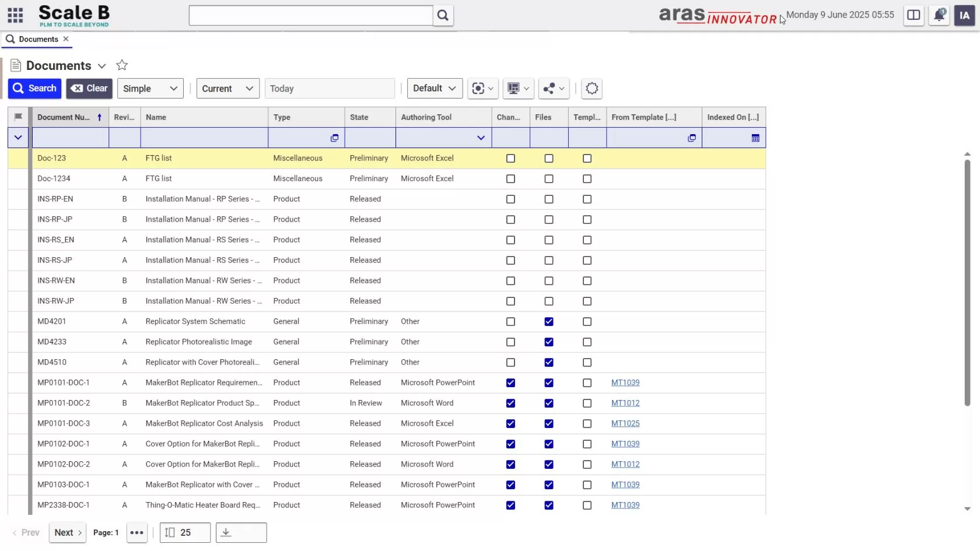This screenshot has height=551, width=980.
Task: Click the search magnifier icon
Action: [x=443, y=16]
